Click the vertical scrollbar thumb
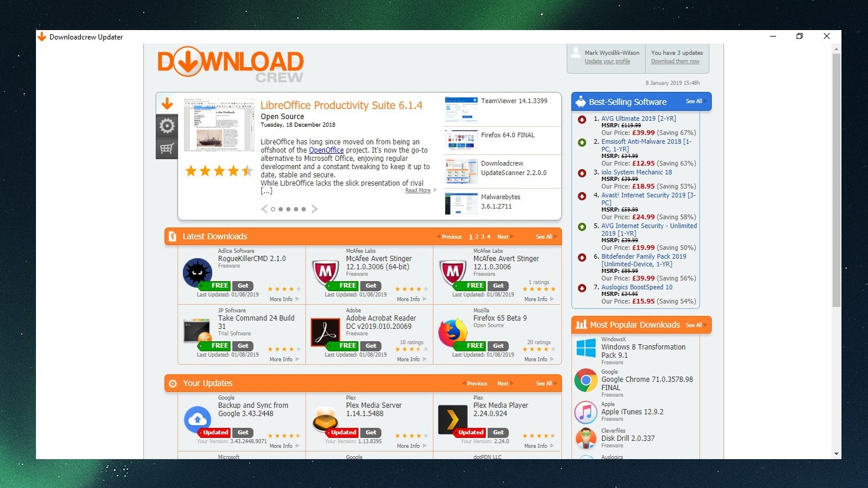The image size is (868, 488). coord(836,180)
